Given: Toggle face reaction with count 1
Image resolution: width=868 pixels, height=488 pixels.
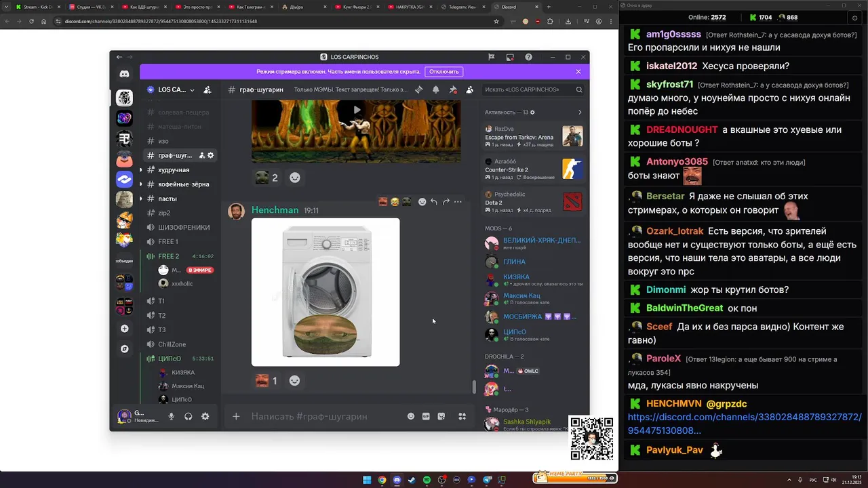Looking at the screenshot, I should pyautogui.click(x=267, y=381).
